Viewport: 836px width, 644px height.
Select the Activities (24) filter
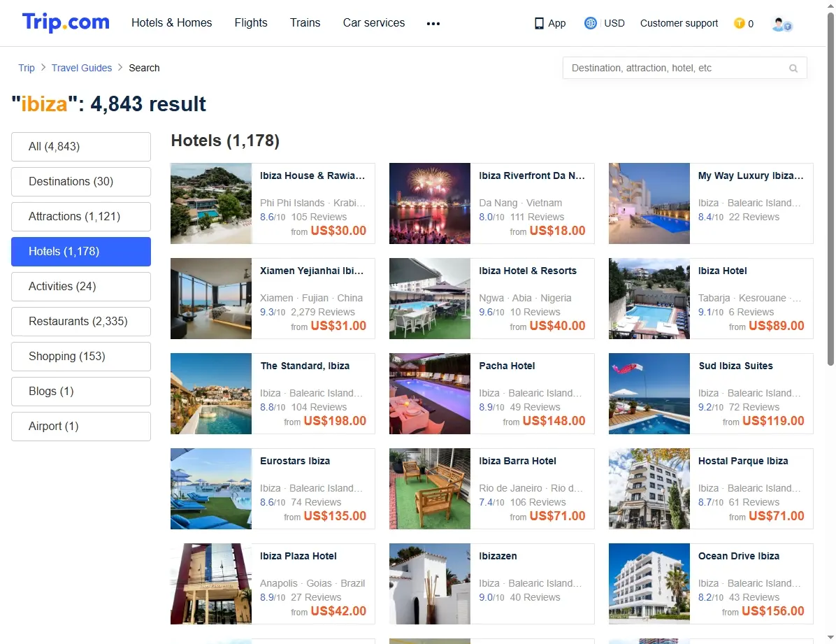pos(81,287)
